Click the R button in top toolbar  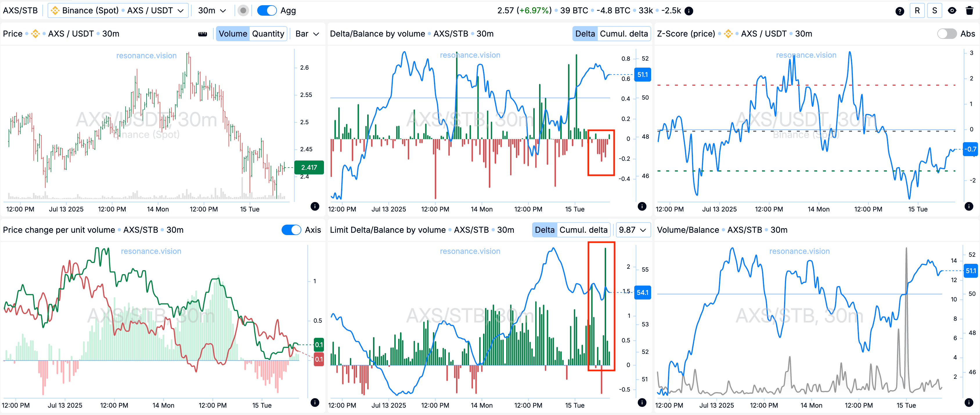pos(917,11)
